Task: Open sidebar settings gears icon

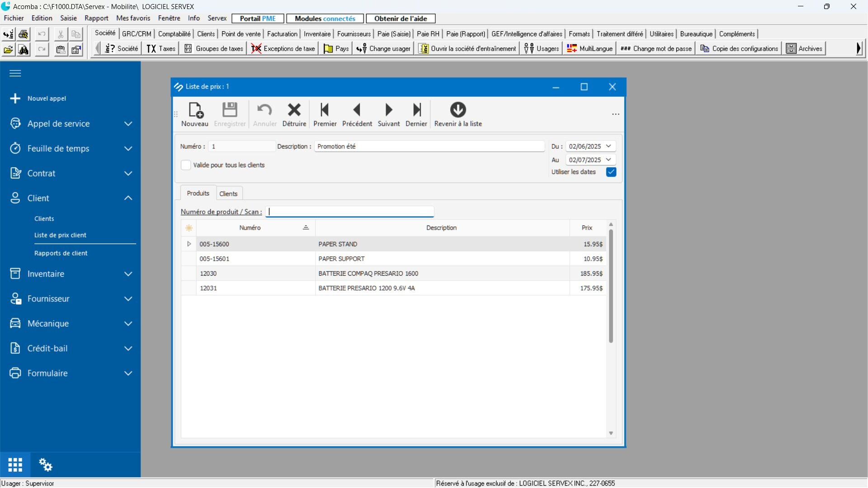Action: pyautogui.click(x=45, y=465)
